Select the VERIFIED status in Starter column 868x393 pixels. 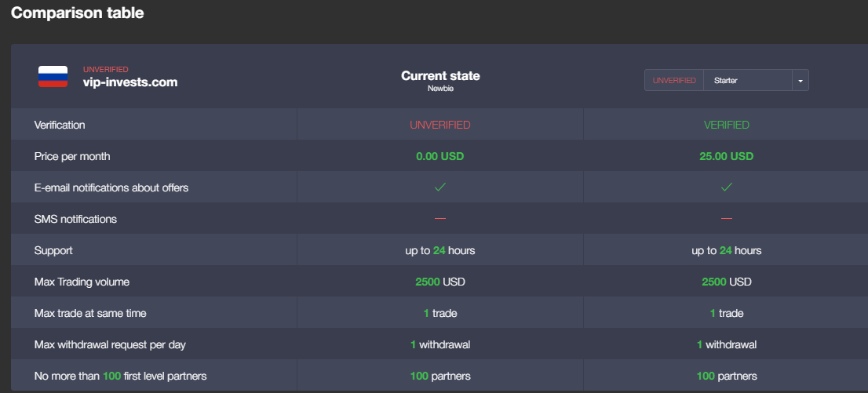727,125
